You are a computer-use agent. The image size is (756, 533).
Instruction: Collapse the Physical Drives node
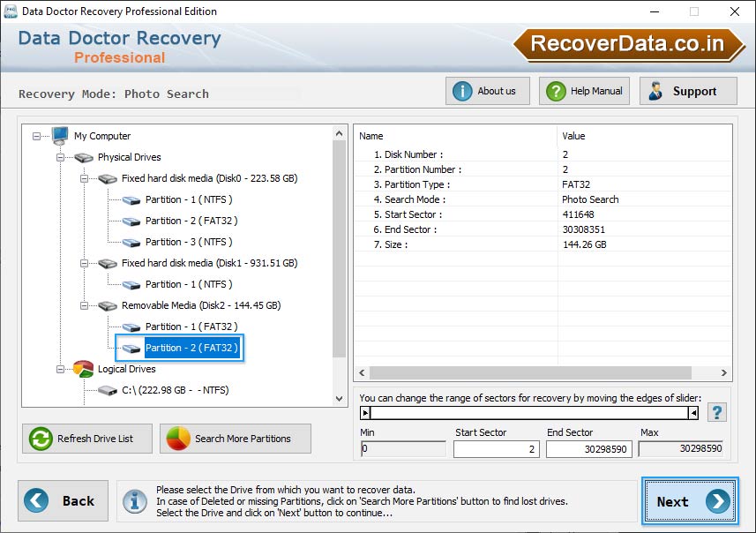click(x=60, y=157)
